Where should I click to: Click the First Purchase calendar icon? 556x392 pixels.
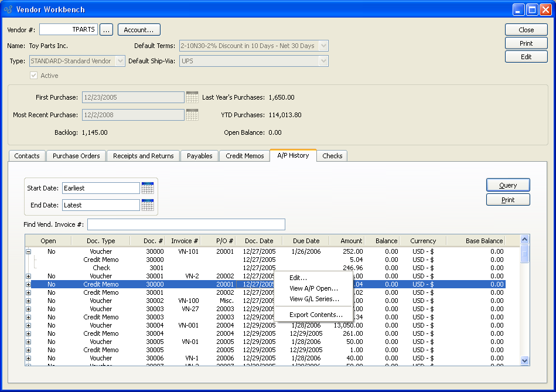pyautogui.click(x=192, y=97)
